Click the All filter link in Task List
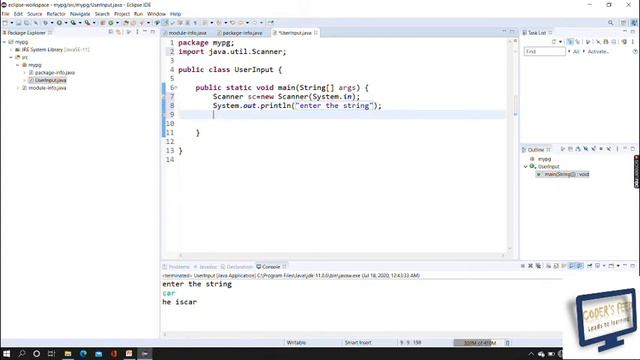The width and height of the screenshot is (640, 360). coord(576,51)
